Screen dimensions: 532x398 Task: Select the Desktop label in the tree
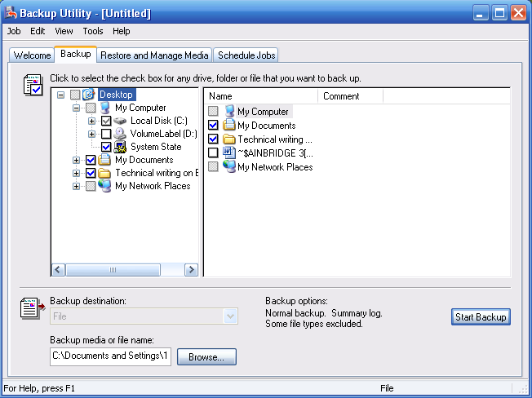[117, 95]
